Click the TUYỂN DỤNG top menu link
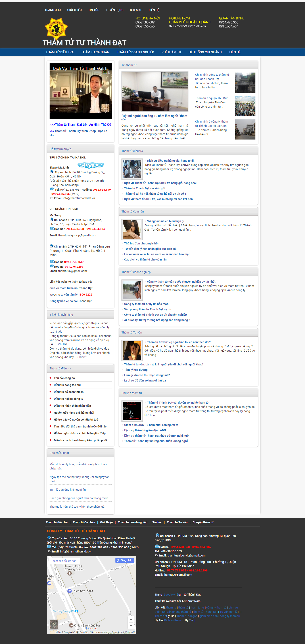This screenshot has width=305, height=644. coord(115,10)
